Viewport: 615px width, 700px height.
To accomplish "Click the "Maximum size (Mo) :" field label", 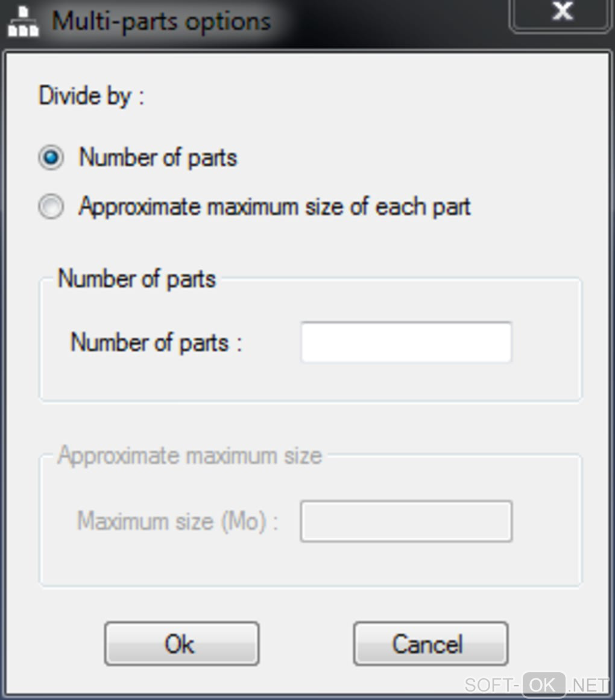I will point(177,521).
